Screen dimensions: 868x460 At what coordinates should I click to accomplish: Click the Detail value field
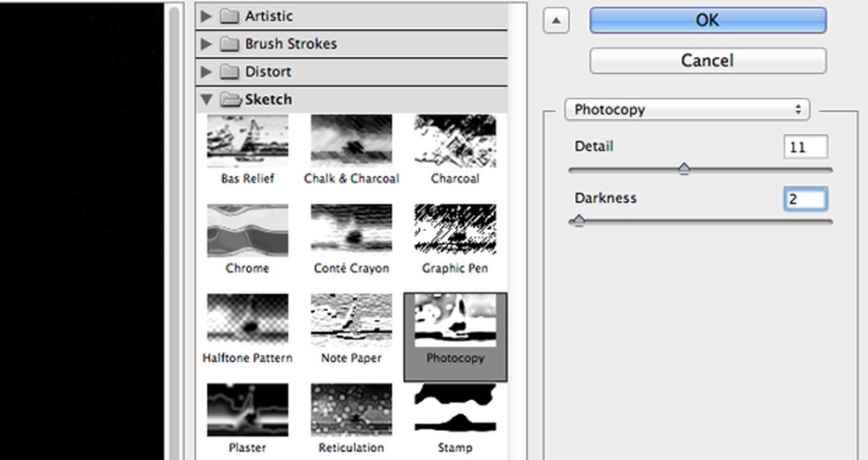tap(806, 147)
